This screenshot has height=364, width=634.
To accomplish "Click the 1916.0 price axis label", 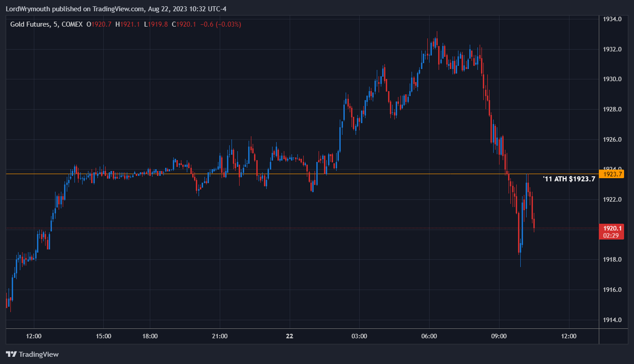I will click(x=612, y=290).
